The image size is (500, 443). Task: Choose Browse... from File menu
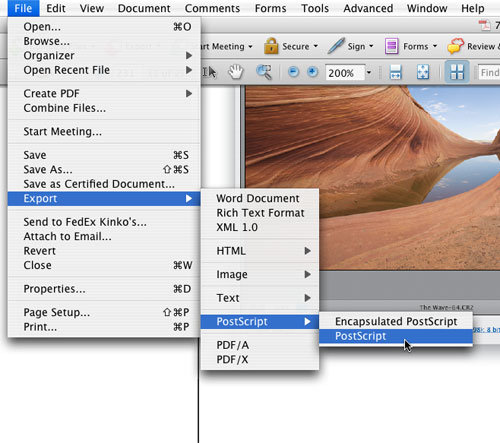[x=104, y=41]
